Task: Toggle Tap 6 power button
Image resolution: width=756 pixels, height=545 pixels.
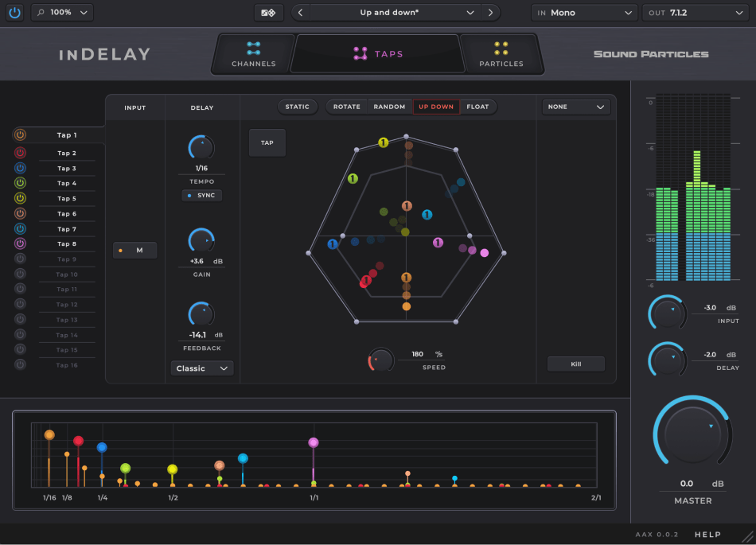Action: coord(20,213)
